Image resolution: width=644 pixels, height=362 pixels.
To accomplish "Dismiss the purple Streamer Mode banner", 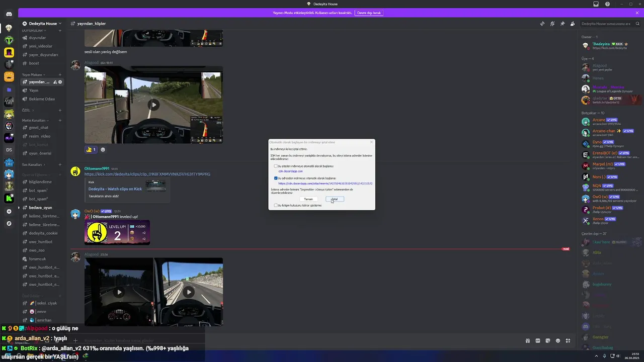I will pos(637,13).
